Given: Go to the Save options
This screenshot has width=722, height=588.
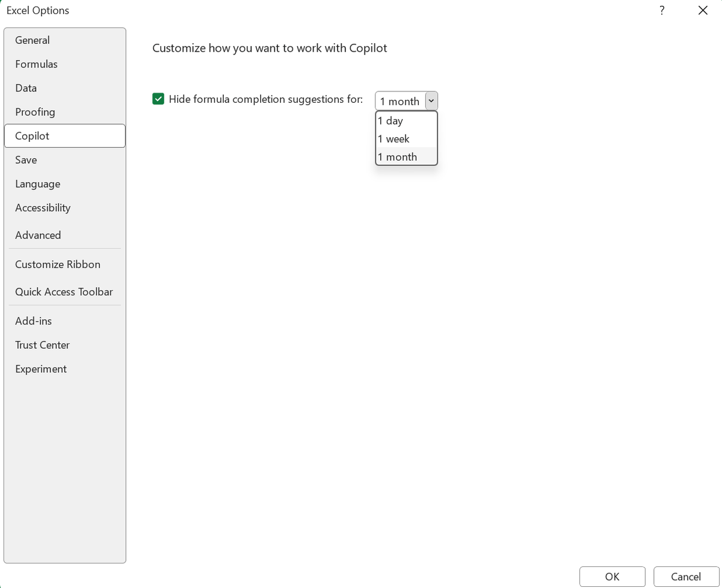Looking at the screenshot, I should (x=64, y=160).
